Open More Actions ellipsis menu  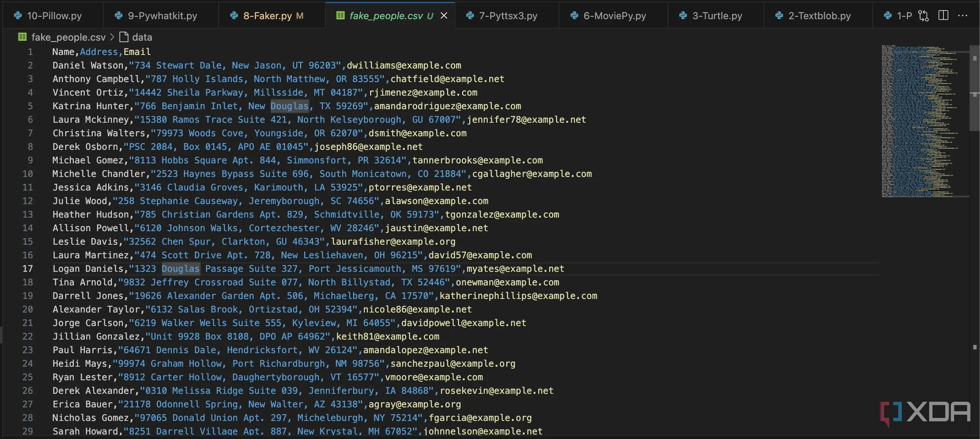click(963, 15)
